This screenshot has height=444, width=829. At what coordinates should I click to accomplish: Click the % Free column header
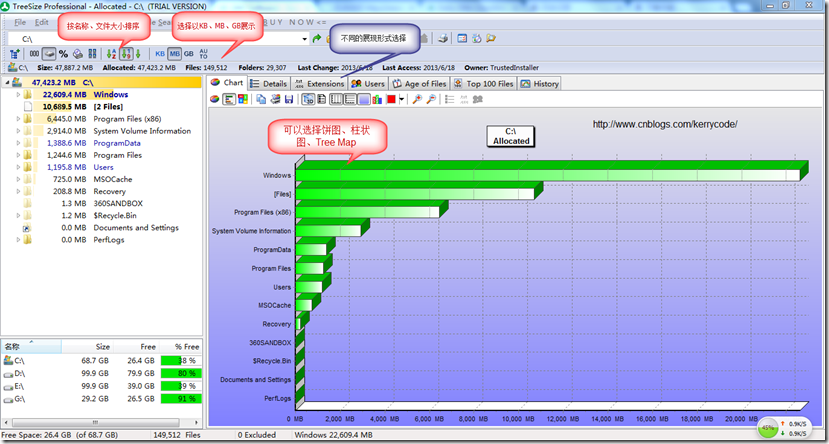pyautogui.click(x=180, y=347)
